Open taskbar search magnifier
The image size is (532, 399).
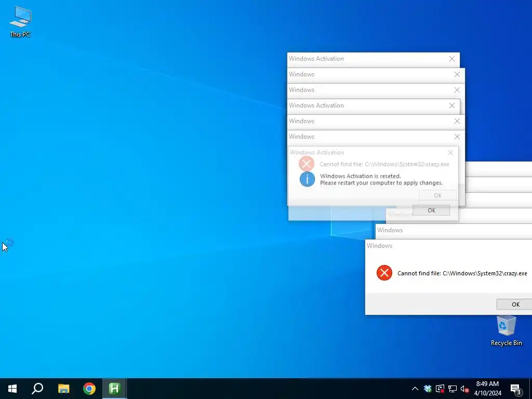[x=37, y=389]
